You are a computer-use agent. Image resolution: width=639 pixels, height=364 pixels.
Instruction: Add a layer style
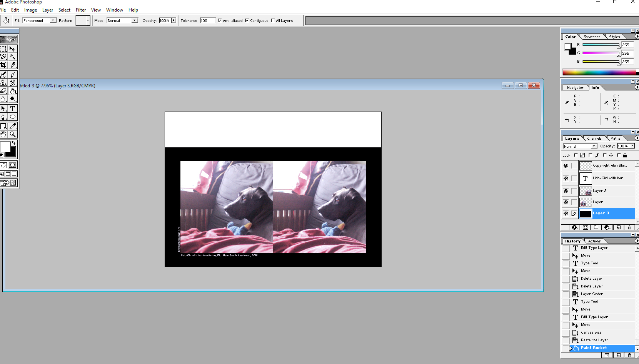coord(574,227)
